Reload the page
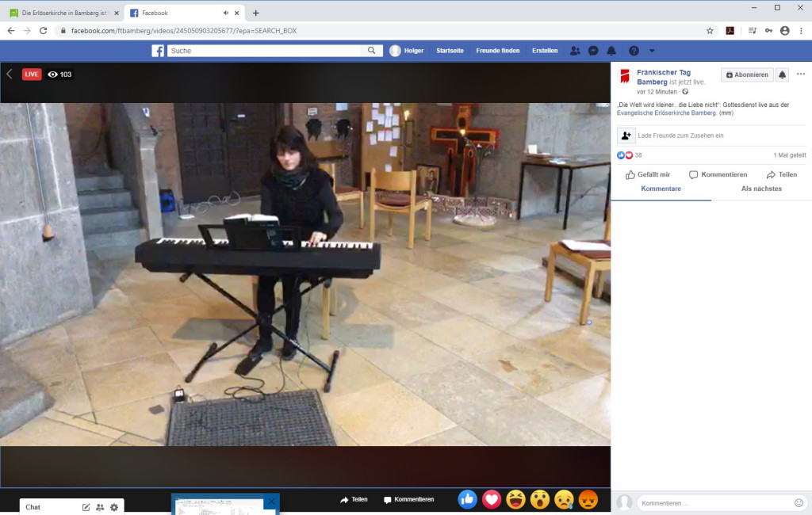The width and height of the screenshot is (812, 515). tap(44, 31)
